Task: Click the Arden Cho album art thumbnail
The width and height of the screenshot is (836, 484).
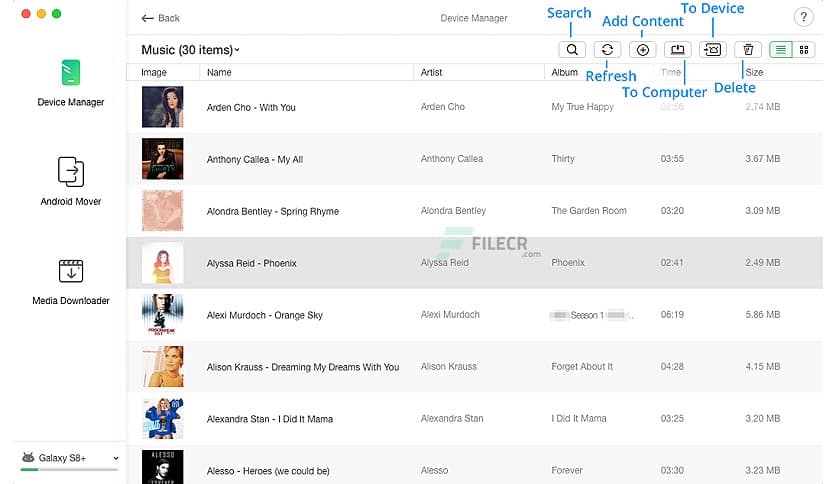Action: point(162,107)
